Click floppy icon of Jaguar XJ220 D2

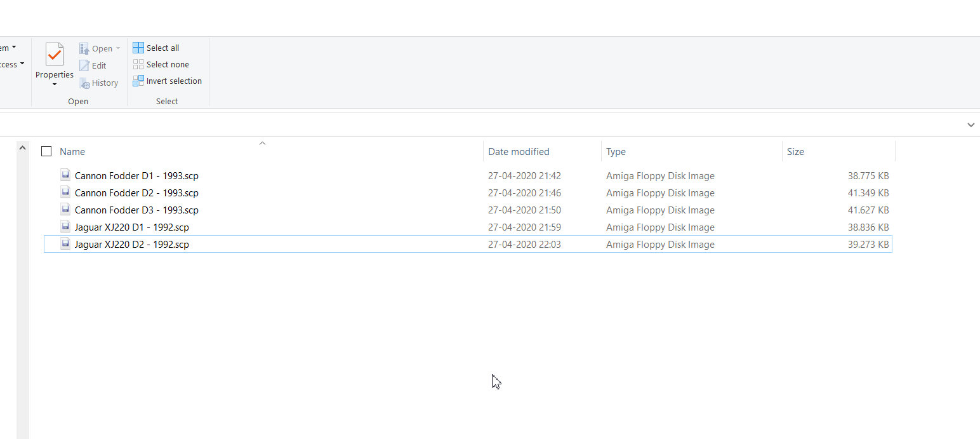65,244
